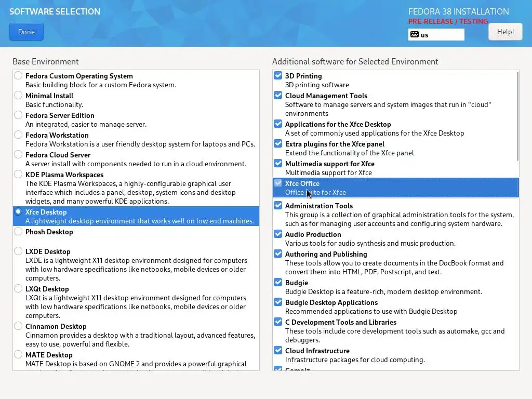Choose Fedora Server Edition radio button
Viewport: 532px width, 399px height.
(18, 115)
